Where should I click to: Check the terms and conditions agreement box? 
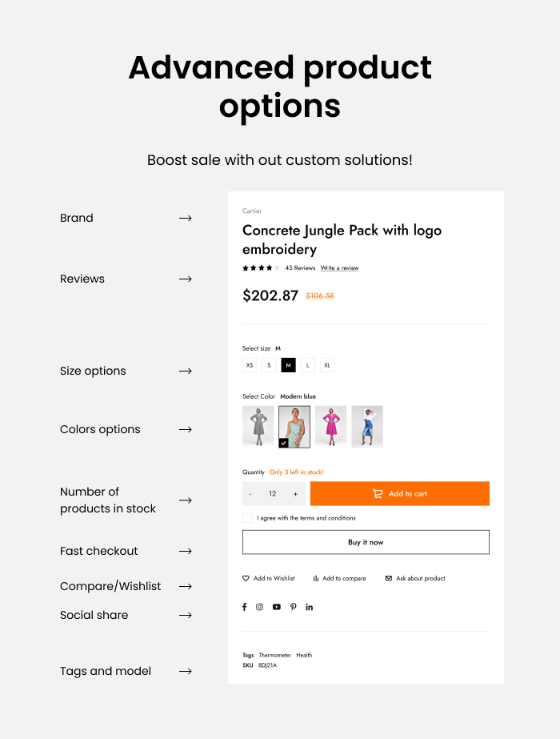[247, 518]
